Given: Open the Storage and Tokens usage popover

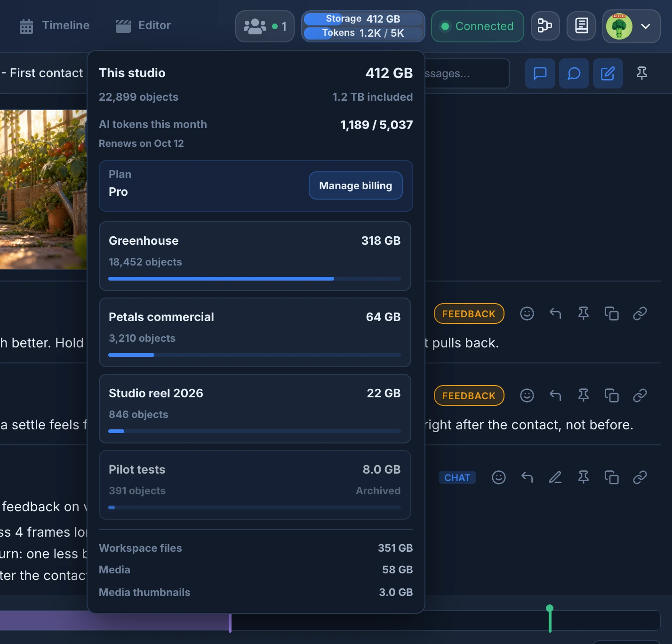Looking at the screenshot, I should 363,26.
